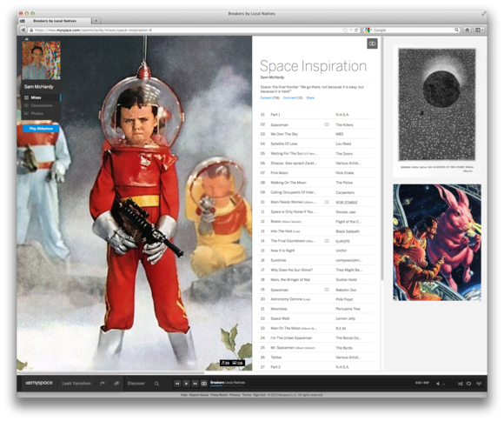Open the Sam McHardy author link
This screenshot has width=504, height=421.
272,77
